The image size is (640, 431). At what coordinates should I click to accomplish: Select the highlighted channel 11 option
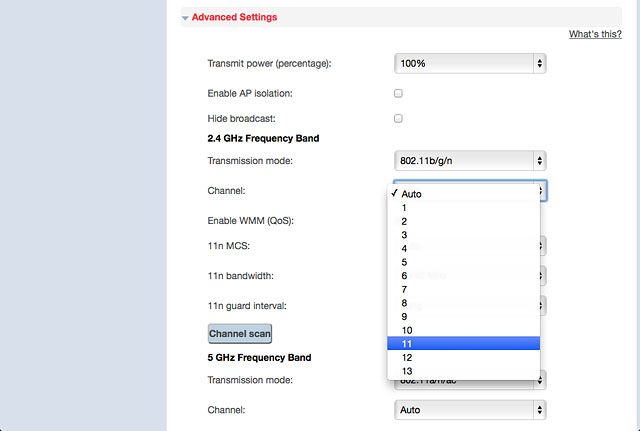(x=463, y=344)
